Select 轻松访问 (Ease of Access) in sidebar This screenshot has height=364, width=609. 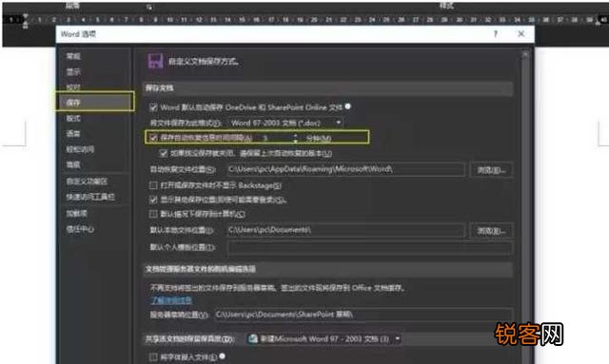tap(80, 149)
